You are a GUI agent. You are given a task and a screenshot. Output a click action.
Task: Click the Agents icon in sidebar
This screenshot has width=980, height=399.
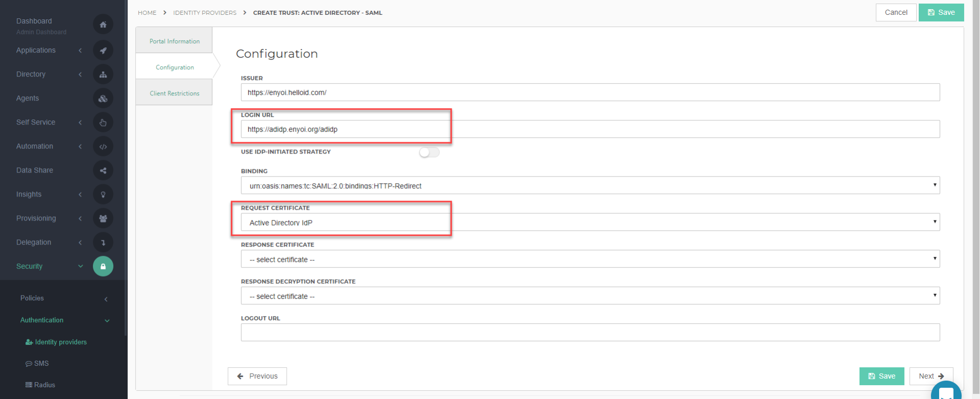point(103,98)
